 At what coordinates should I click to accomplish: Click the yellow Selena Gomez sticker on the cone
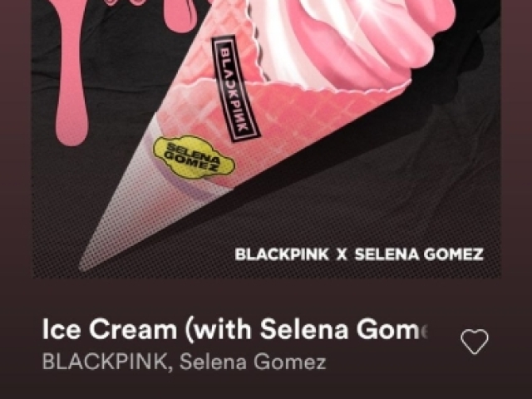tap(194, 157)
